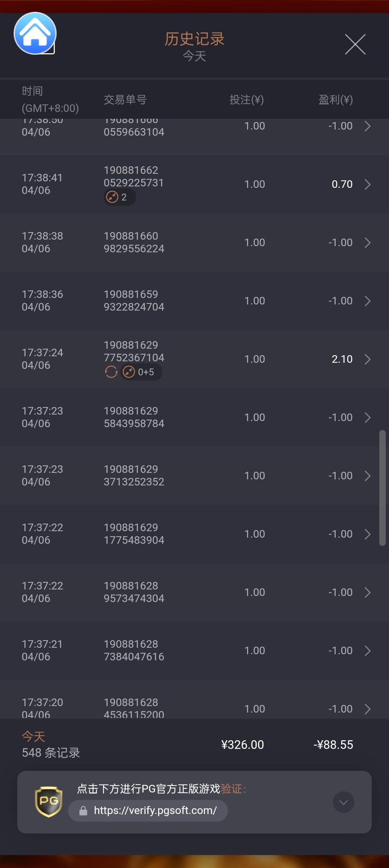Click chevron for transaction ending 9322824704

(367, 301)
